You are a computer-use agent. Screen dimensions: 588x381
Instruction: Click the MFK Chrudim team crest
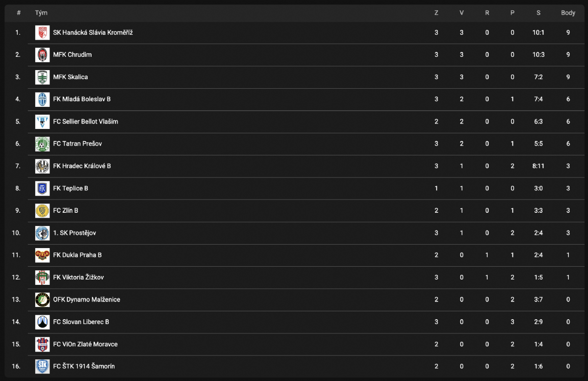(43, 55)
